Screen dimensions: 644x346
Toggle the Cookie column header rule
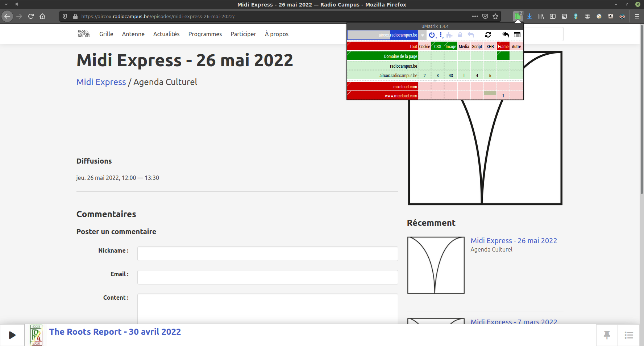424,47
